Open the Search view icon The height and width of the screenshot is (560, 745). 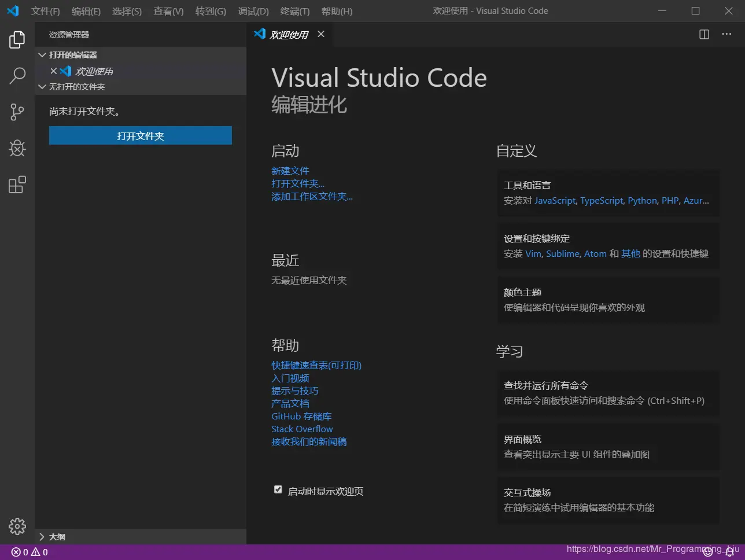(17, 75)
